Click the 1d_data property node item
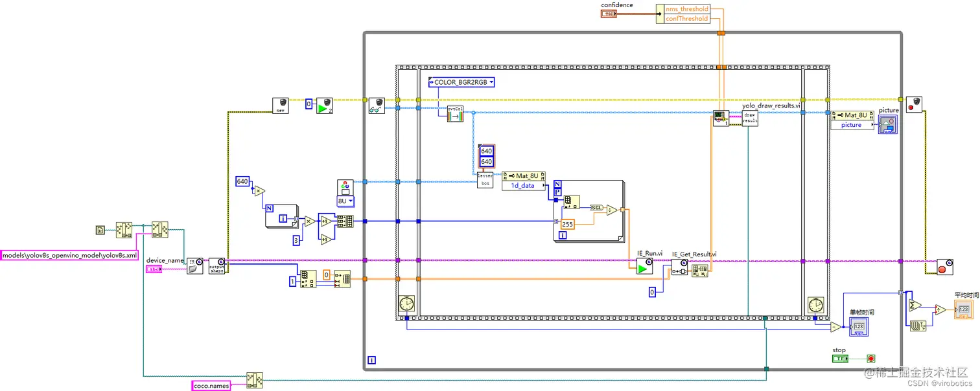Viewport: 980px width, 391px height. (524, 185)
